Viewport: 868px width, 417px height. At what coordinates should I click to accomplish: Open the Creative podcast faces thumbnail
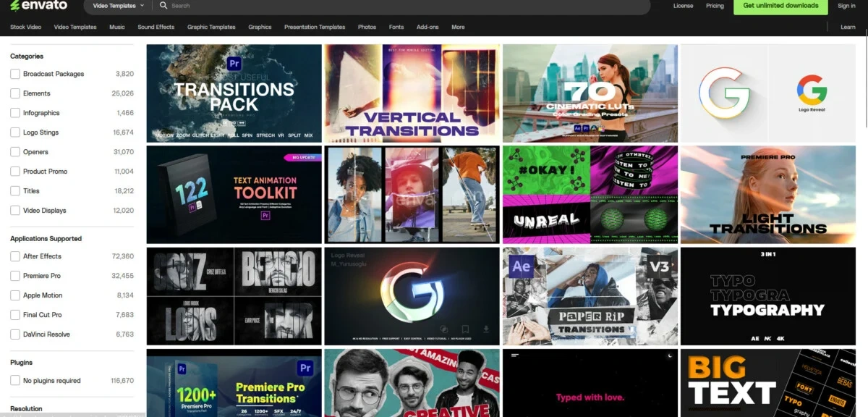[412, 382]
